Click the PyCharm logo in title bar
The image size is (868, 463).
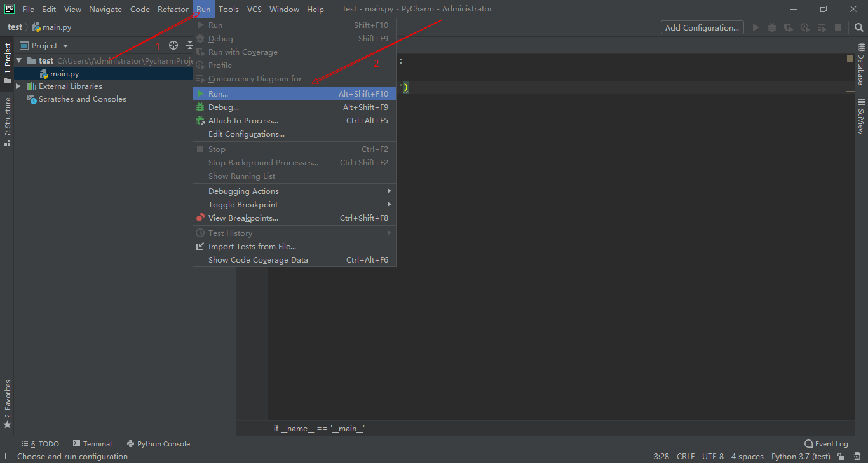click(10, 9)
